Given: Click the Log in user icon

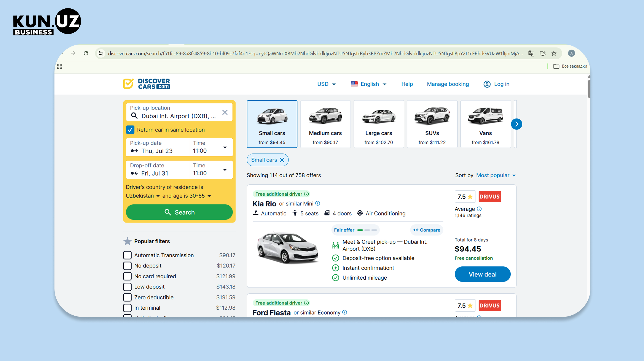Looking at the screenshot, I should click(x=487, y=84).
